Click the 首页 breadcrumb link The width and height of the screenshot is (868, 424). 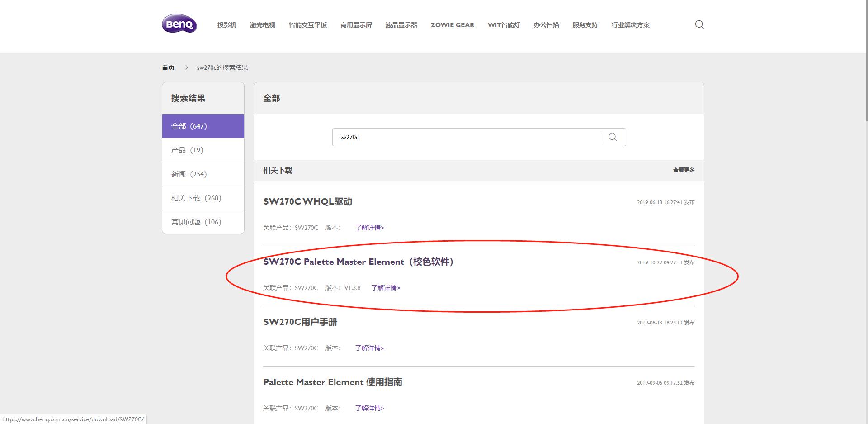pos(168,67)
